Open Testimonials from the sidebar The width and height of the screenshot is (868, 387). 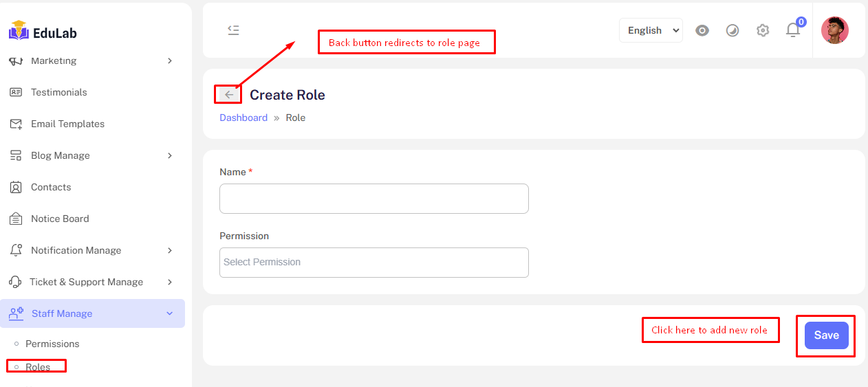pyautogui.click(x=58, y=92)
